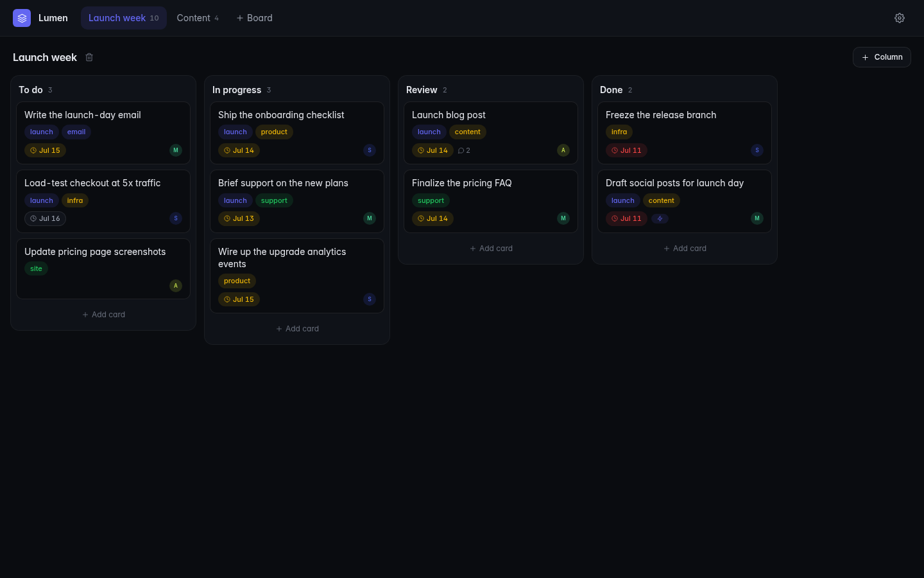
Task: Switch to the Content board tab
Action: coord(198,18)
